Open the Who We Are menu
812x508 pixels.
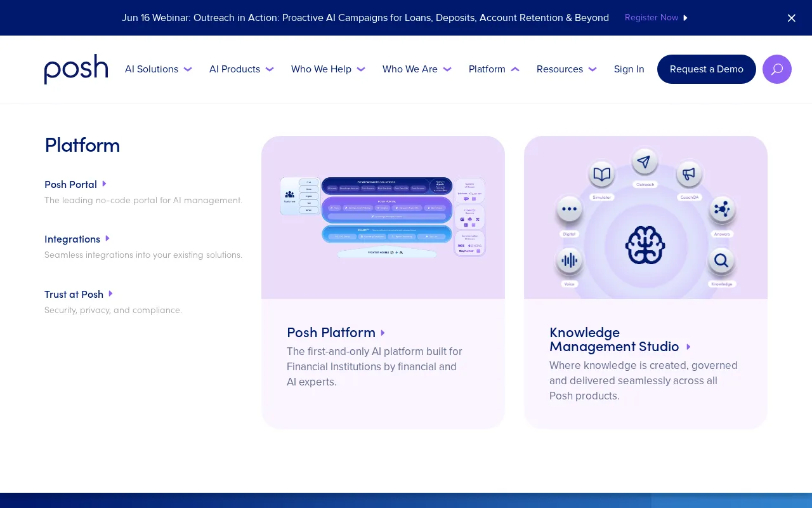point(410,69)
